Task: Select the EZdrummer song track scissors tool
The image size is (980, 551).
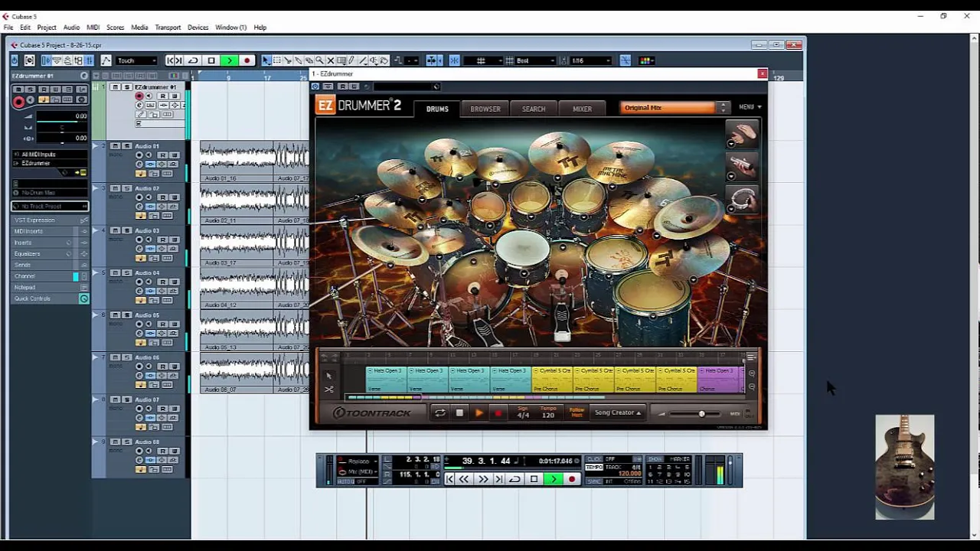Action: pos(329,390)
